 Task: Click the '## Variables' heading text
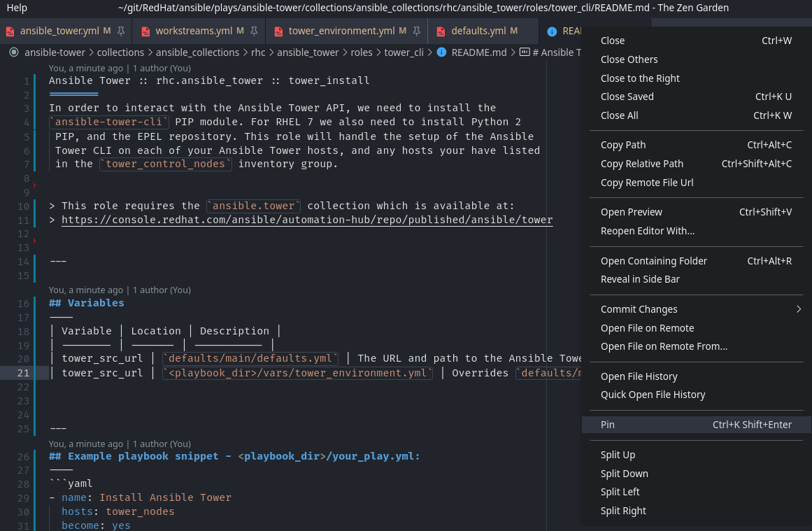click(x=87, y=303)
